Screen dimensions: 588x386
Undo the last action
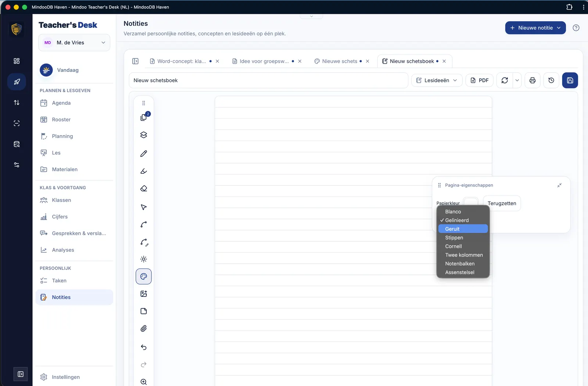click(x=144, y=347)
